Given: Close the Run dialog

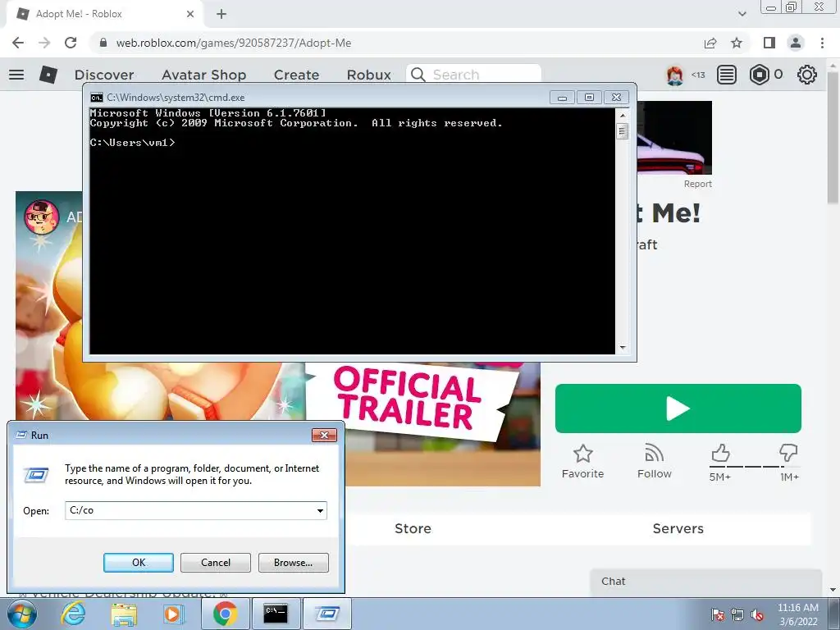Looking at the screenshot, I should tap(324, 435).
